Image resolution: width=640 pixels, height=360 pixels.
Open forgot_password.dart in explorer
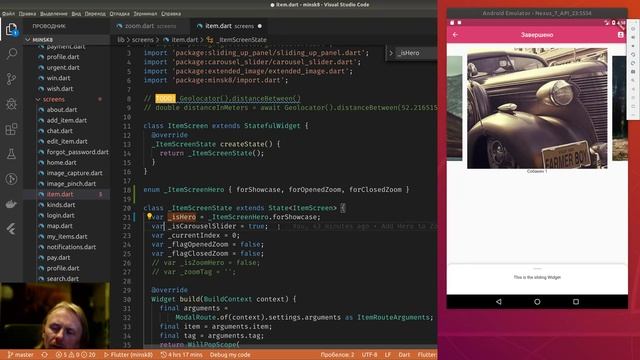point(78,152)
